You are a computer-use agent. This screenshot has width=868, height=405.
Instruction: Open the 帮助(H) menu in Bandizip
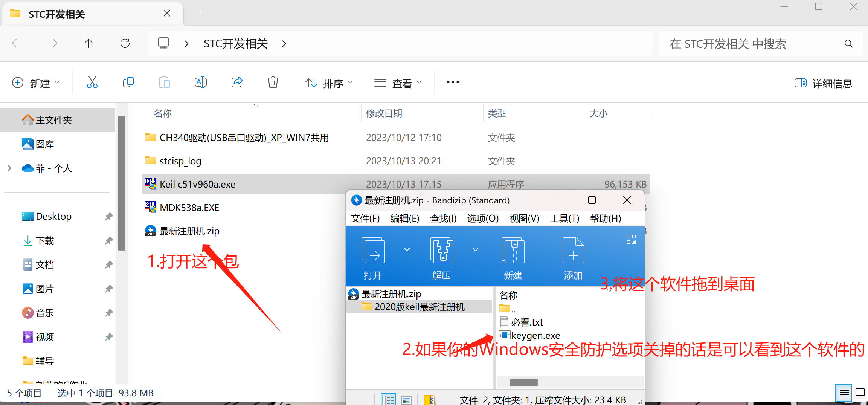605,219
